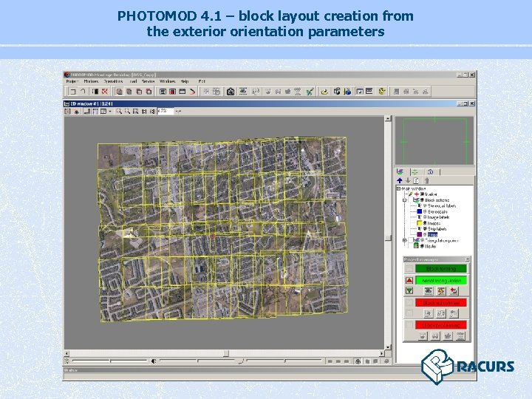532x399 pixels.
Task: Move layer up with the blue arrow
Action: pyautogui.click(x=400, y=180)
